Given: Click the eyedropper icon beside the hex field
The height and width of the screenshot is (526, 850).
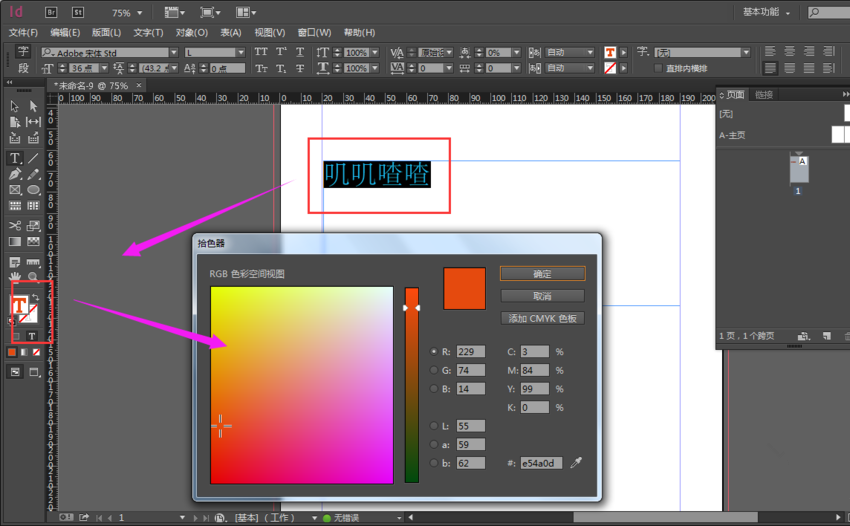Looking at the screenshot, I should (576, 463).
